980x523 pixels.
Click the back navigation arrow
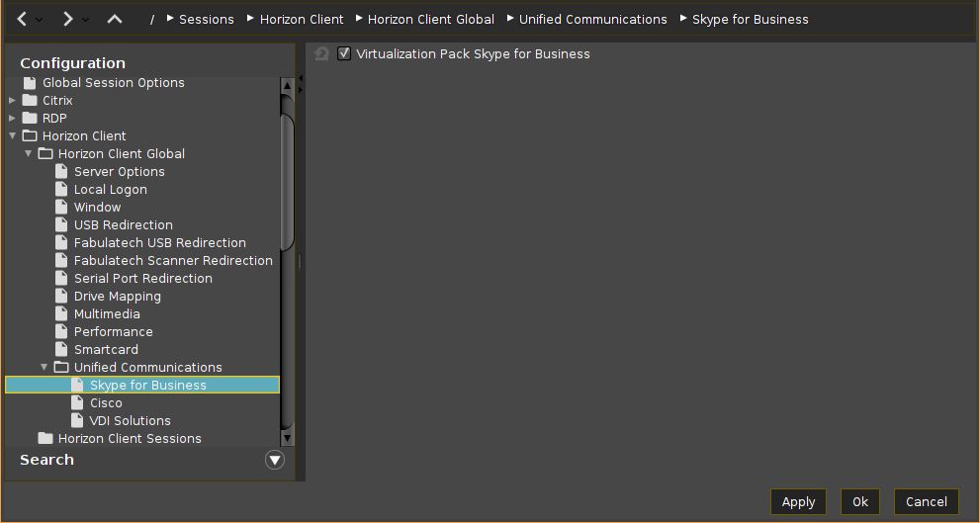pos(22,19)
